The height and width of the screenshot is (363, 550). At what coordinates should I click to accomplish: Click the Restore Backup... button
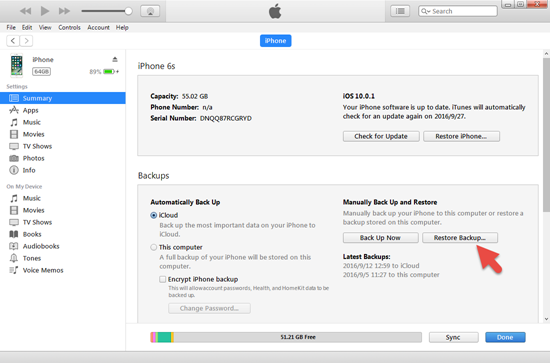click(x=460, y=237)
